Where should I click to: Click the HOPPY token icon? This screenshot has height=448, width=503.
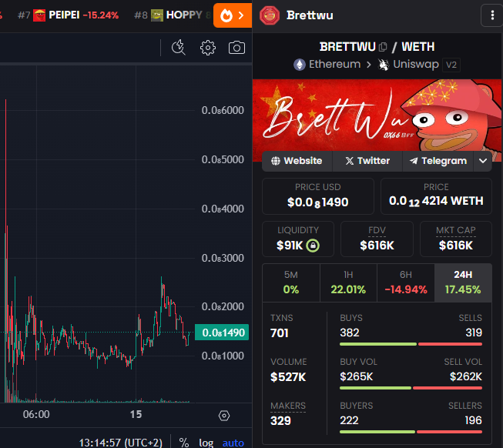[157, 15]
